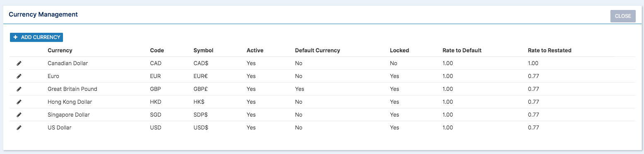
Task: Edit the Canadian Dollar row pencil icon
Action: (19, 64)
